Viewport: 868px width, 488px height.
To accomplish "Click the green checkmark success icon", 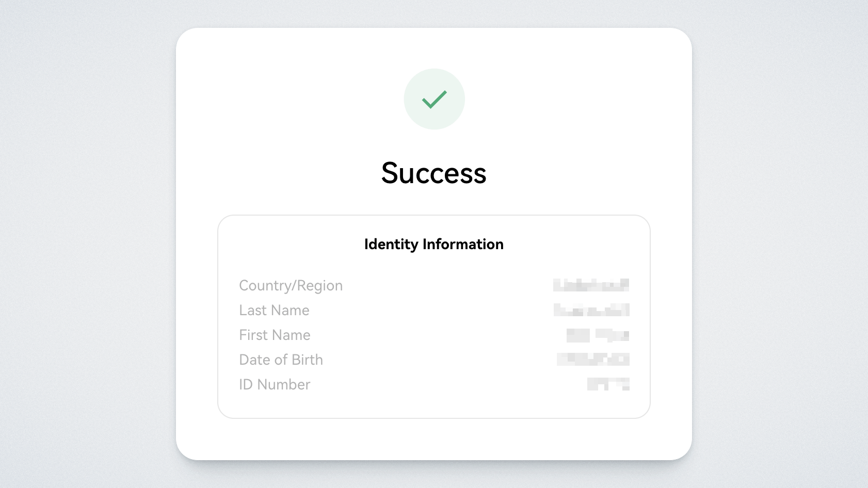I will tap(434, 99).
